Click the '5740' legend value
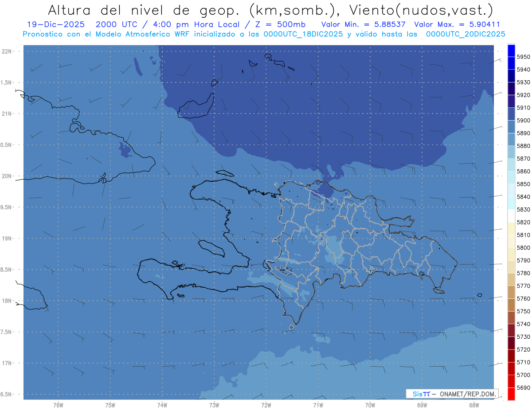Screen dimensions: 532x411 523,324
